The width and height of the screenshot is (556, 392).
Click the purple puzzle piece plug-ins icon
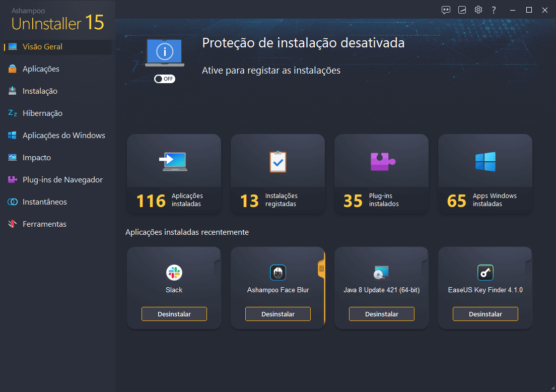[x=383, y=161]
